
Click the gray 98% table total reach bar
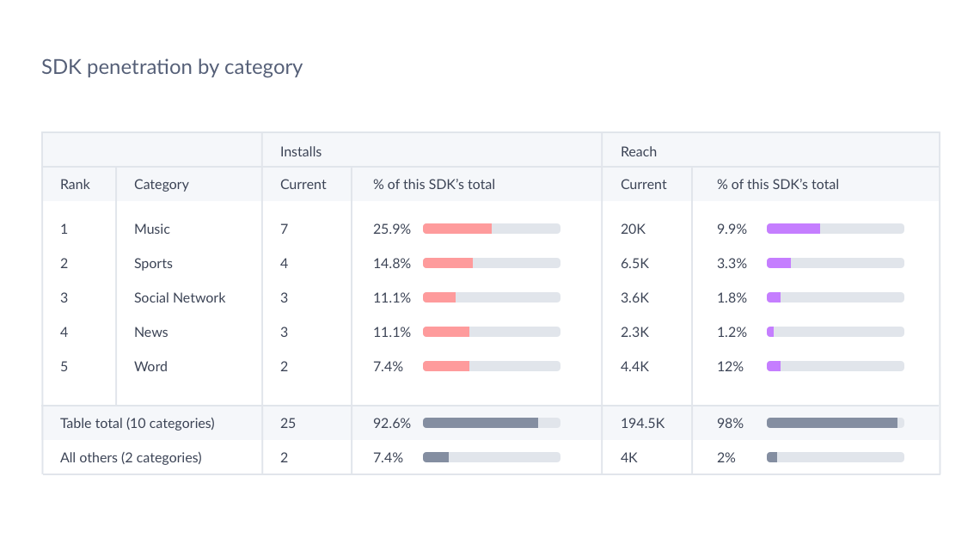[832, 423]
